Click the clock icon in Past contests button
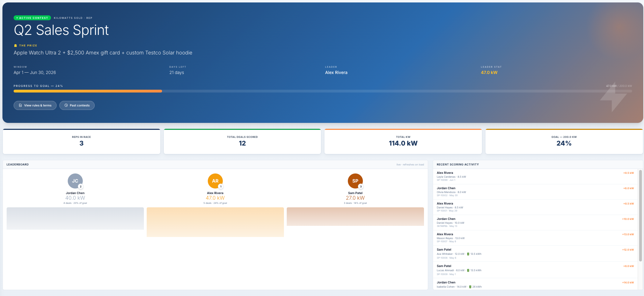The height and width of the screenshot is (296, 644). pyautogui.click(x=66, y=105)
